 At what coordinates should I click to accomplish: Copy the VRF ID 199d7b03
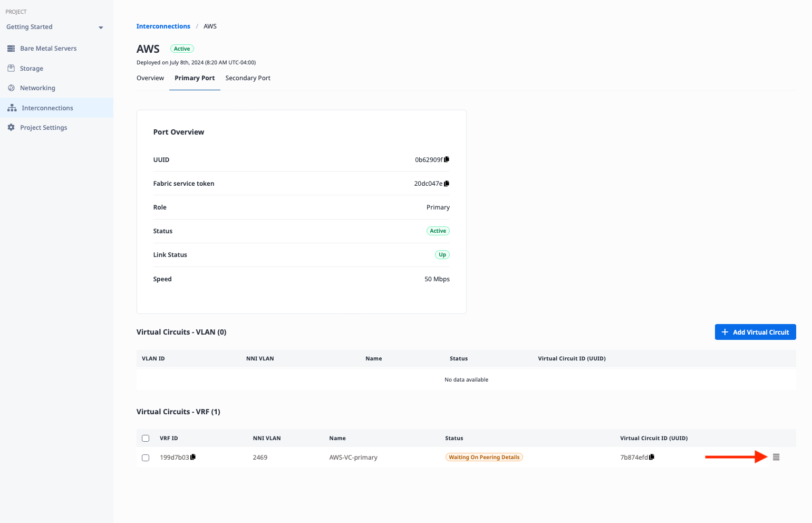(x=193, y=457)
